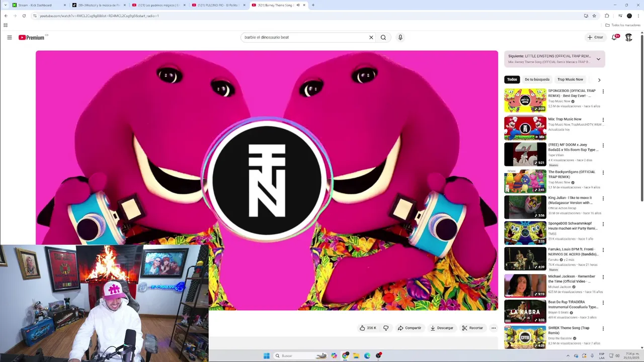Open the SpongeBOB Schwammkopf video thumbnail
644x362 pixels.
coord(525,232)
